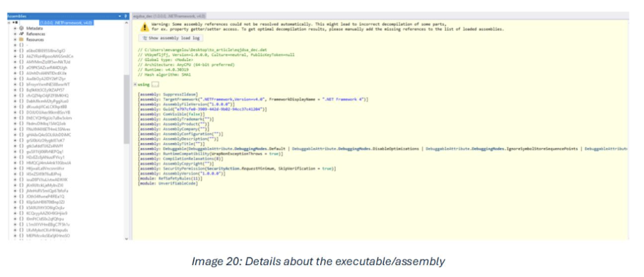Expand the collapsed using block

coord(135,84)
